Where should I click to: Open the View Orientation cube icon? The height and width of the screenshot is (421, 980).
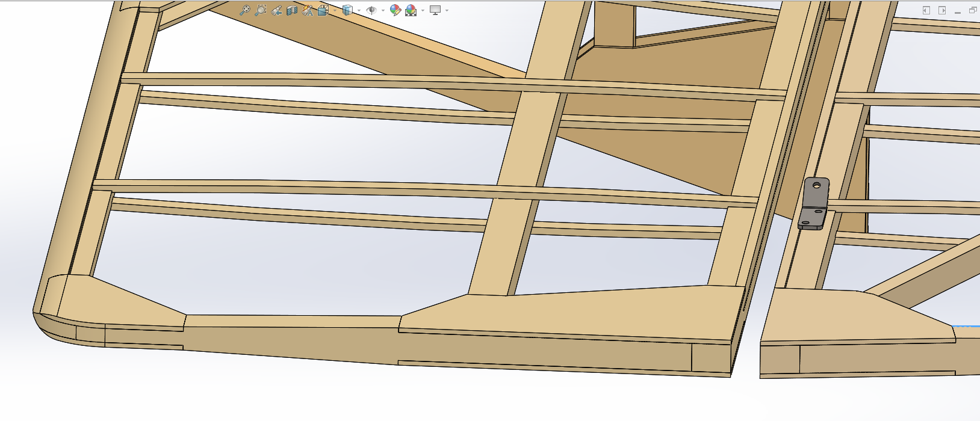tap(323, 10)
